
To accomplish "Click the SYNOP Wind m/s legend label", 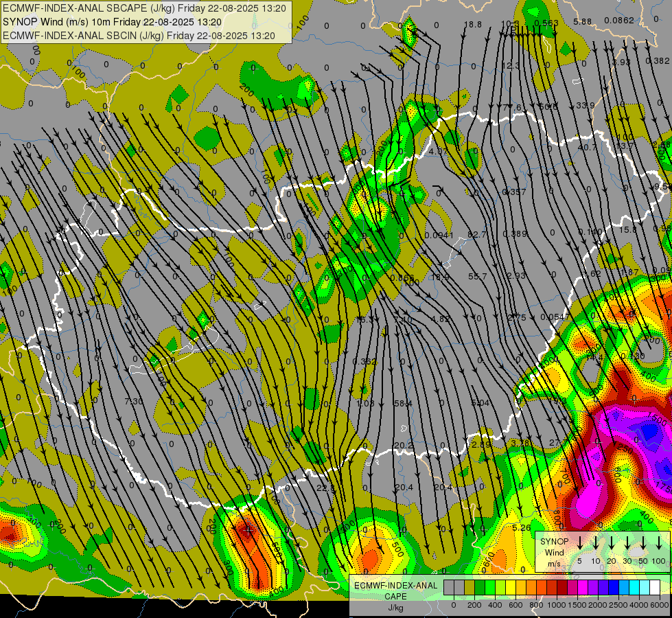I will click(x=554, y=552).
